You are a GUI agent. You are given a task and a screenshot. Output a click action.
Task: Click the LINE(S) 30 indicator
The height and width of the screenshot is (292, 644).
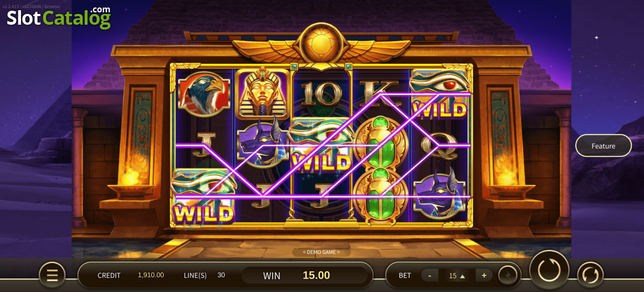(204, 275)
